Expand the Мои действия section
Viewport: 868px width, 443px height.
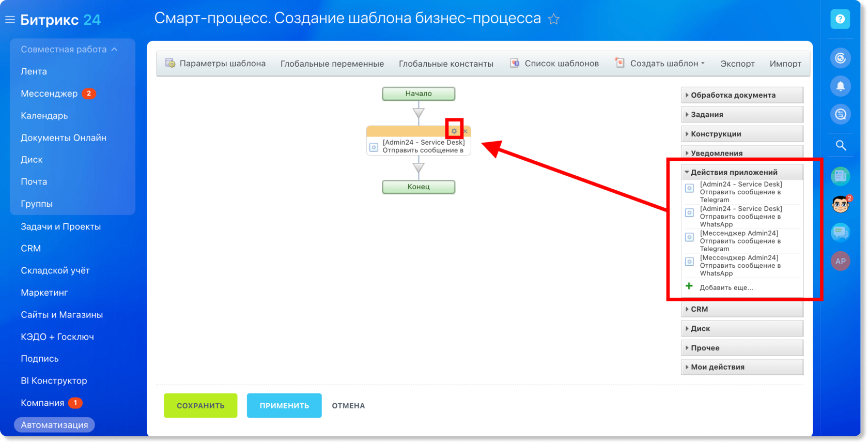(742, 367)
